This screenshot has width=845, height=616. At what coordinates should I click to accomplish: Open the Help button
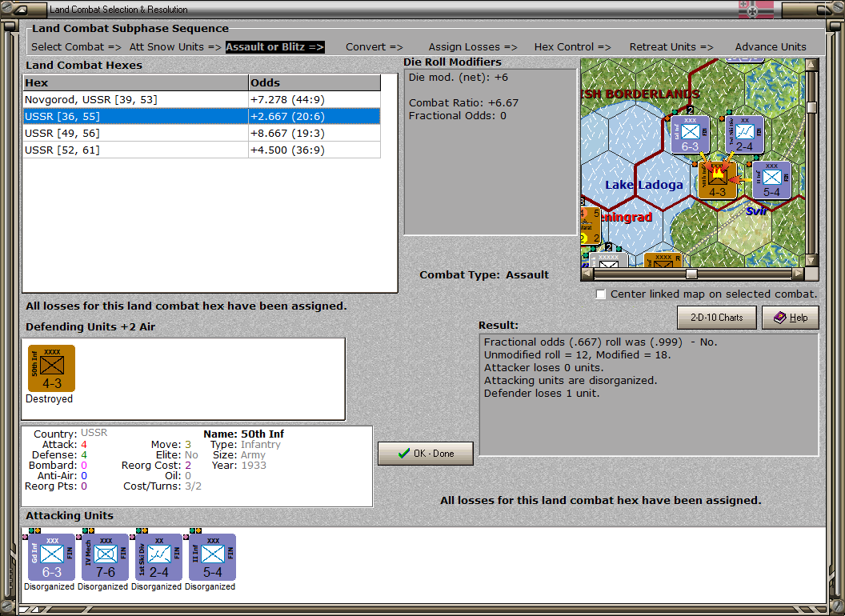[x=791, y=318]
